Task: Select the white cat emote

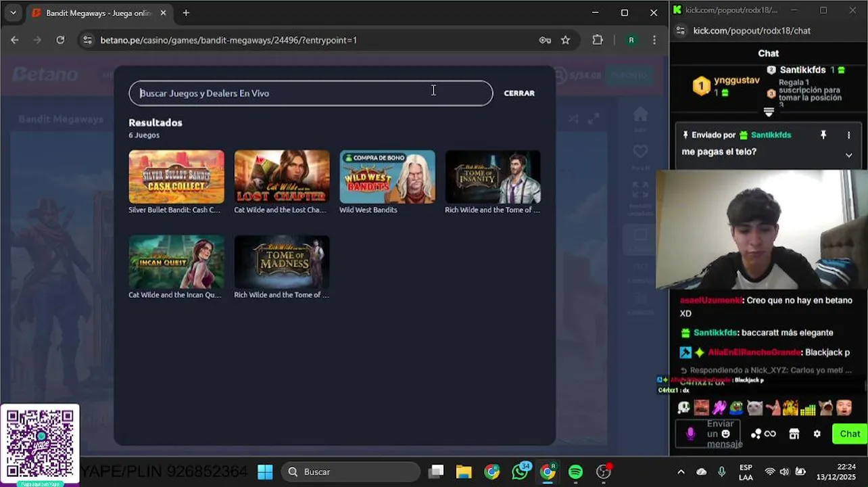Action: tap(754, 408)
